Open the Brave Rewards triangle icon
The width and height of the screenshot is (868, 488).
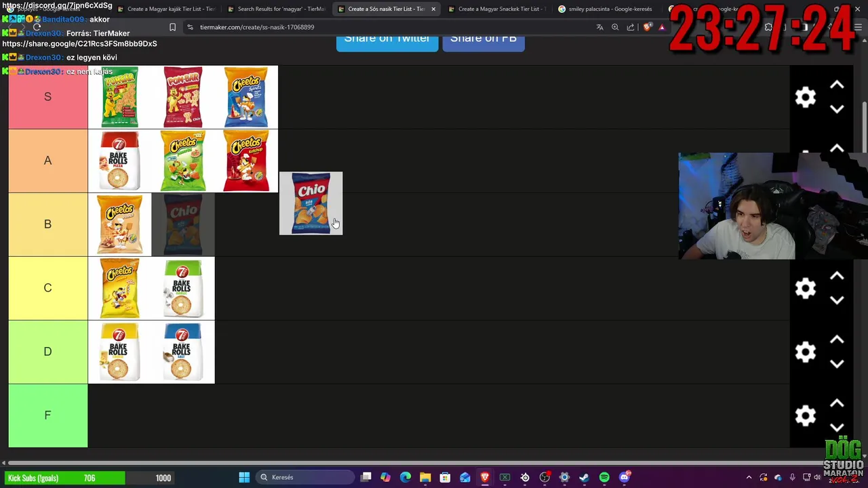click(x=662, y=27)
